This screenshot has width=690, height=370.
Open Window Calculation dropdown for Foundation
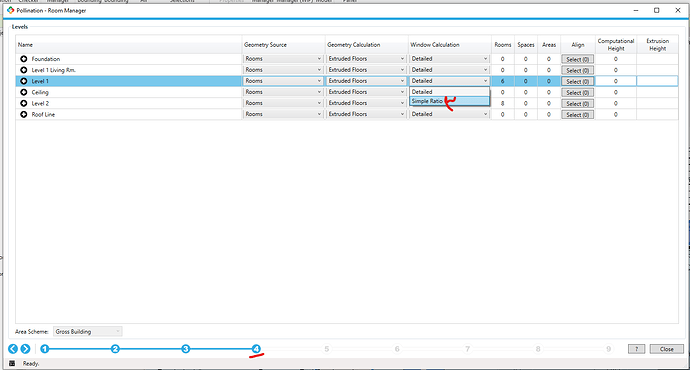pyautogui.click(x=449, y=59)
